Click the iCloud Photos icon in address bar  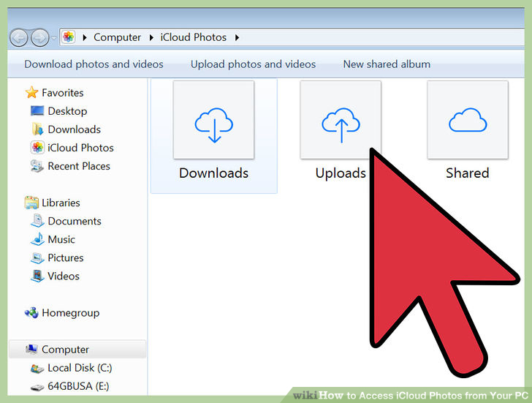69,37
